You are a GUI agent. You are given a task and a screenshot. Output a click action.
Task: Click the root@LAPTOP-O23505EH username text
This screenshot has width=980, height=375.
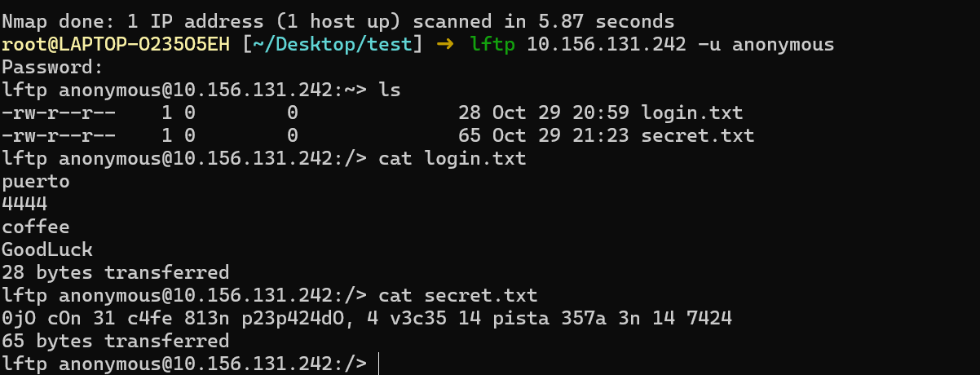116,44
